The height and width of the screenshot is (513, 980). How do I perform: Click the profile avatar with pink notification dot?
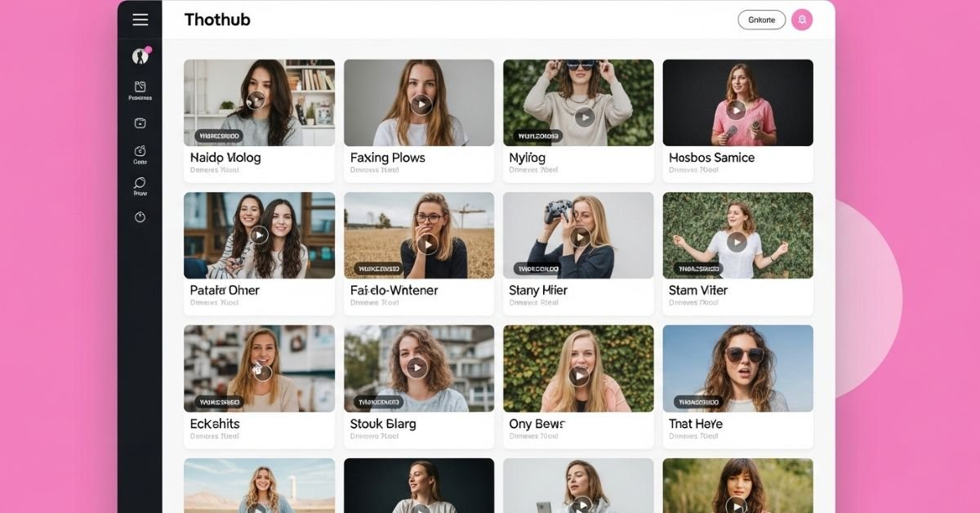140,56
